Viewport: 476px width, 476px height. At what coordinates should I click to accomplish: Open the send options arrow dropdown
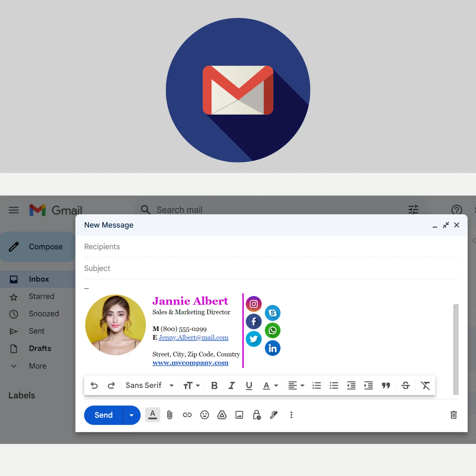click(x=132, y=415)
